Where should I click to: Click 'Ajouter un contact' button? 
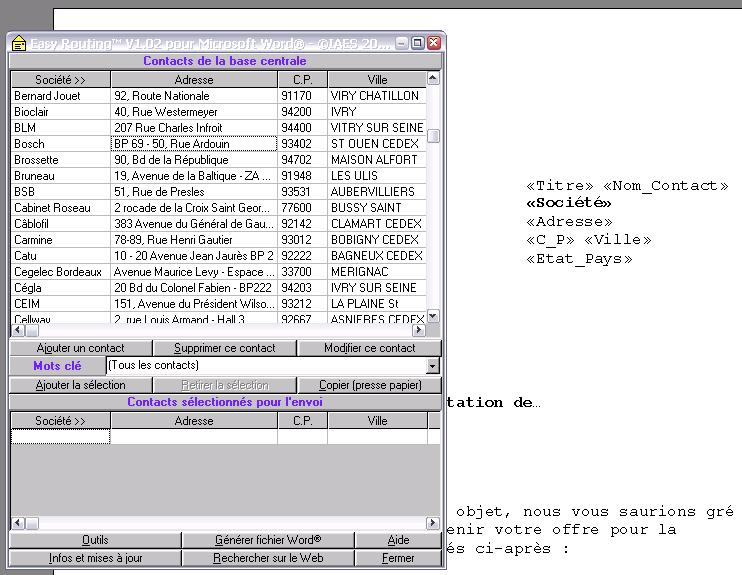[80, 348]
